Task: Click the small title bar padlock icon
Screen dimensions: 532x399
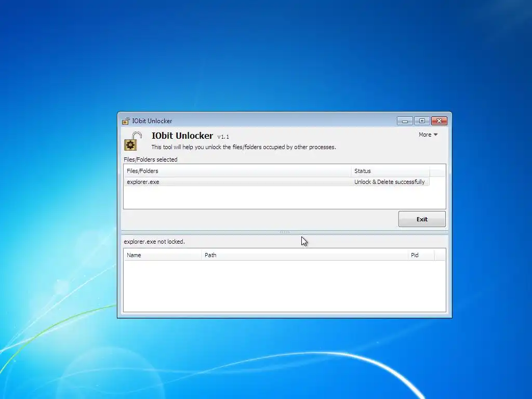Action: point(126,121)
